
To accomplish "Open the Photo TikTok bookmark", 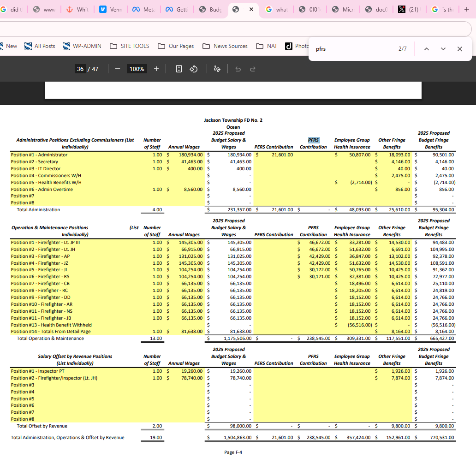I will [297, 46].
